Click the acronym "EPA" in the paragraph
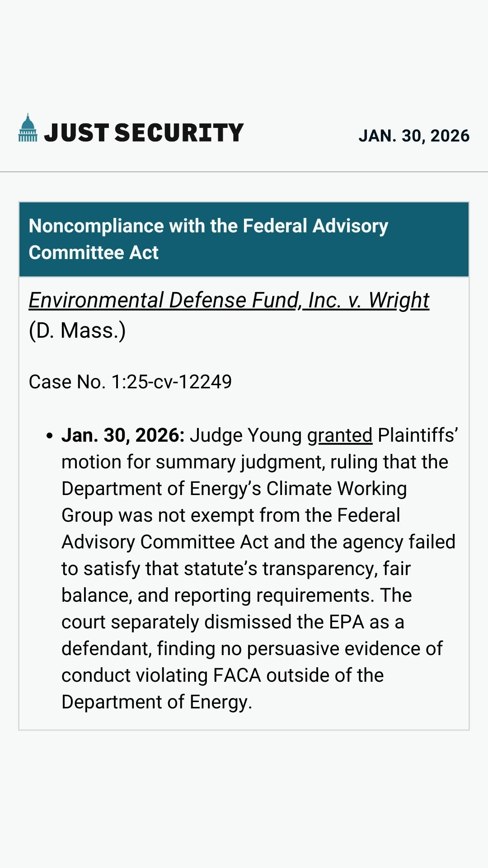This screenshot has width=488, height=868. coord(346,622)
